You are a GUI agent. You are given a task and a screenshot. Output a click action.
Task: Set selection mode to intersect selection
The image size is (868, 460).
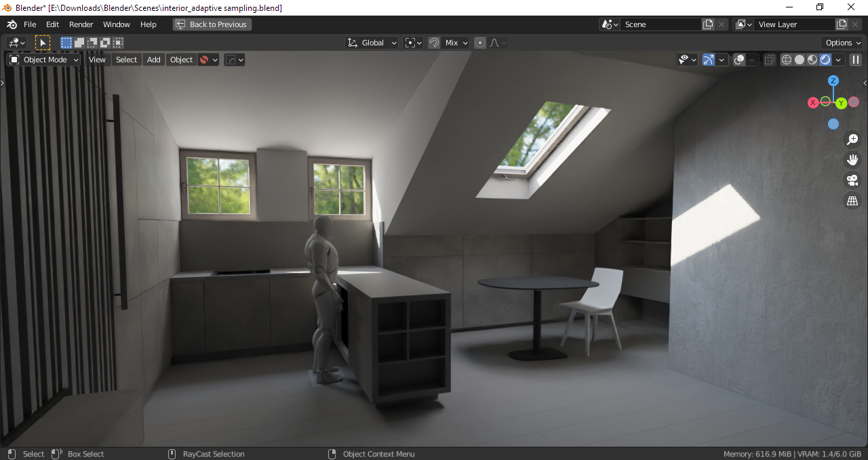point(118,43)
